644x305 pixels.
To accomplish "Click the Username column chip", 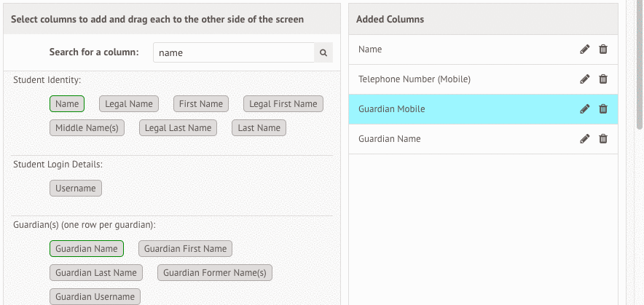I will tap(76, 189).
